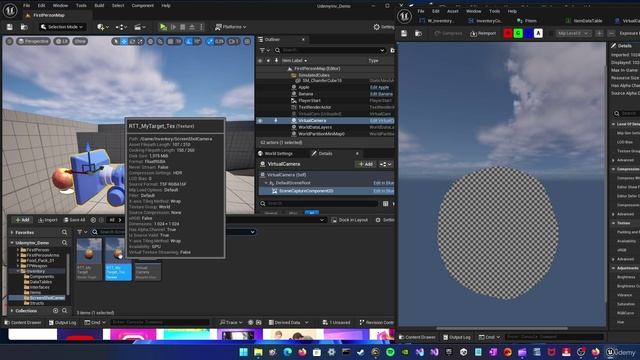640x360 pixels.
Task: Open camera speed setting in viewport
Action: click(x=233, y=41)
